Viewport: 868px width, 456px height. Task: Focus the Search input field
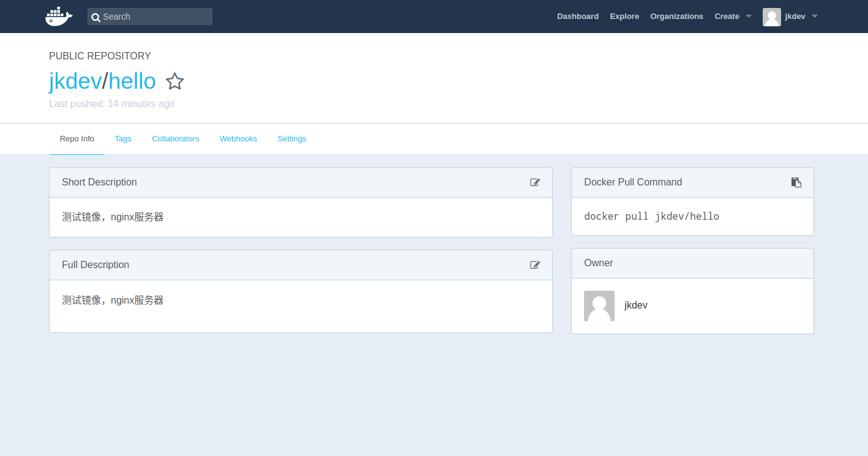point(156,17)
